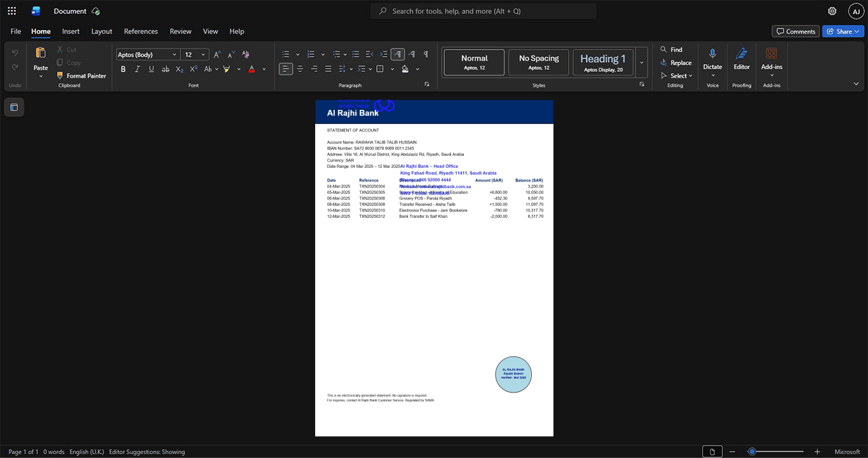Align paragraph to the right
Image resolution: width=868 pixels, height=458 pixels.
(x=314, y=69)
